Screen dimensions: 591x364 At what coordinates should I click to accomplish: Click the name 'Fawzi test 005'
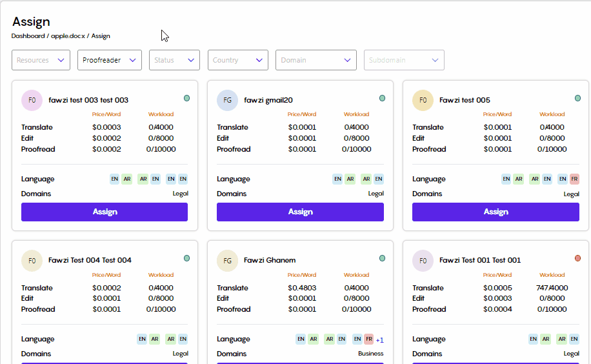point(465,100)
